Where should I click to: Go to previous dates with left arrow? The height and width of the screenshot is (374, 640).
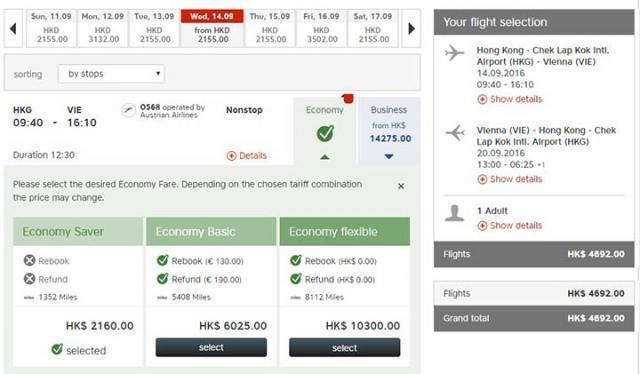tap(13, 29)
